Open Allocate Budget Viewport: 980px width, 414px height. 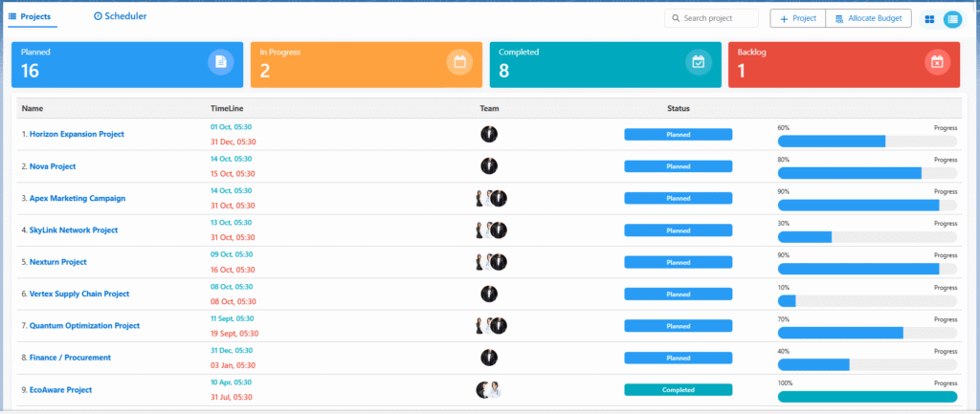[x=867, y=19]
